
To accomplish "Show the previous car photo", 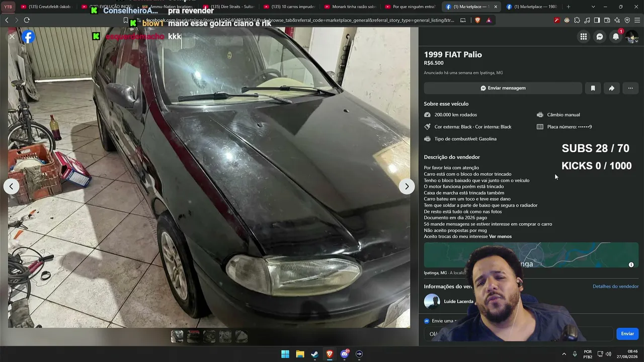I will point(11,187).
